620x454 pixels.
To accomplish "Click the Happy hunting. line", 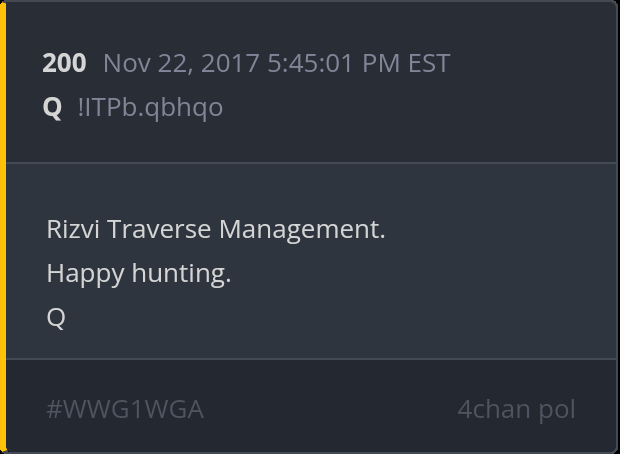I will click(139, 274).
